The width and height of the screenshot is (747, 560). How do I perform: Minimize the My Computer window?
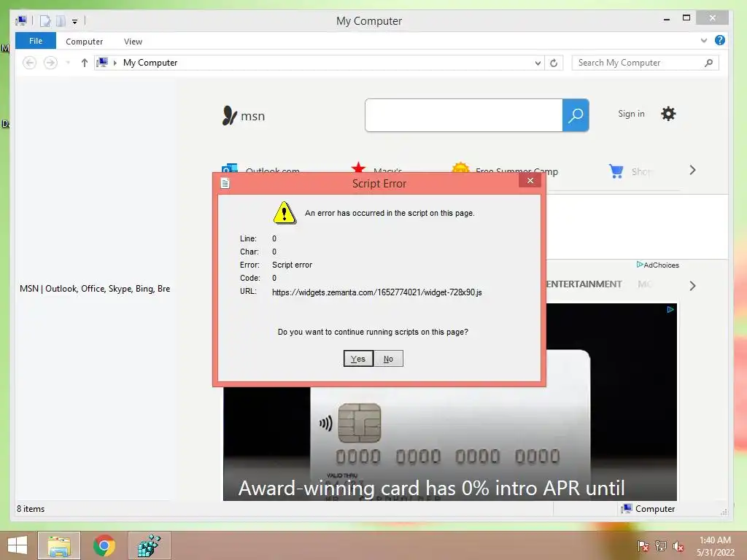click(x=667, y=19)
